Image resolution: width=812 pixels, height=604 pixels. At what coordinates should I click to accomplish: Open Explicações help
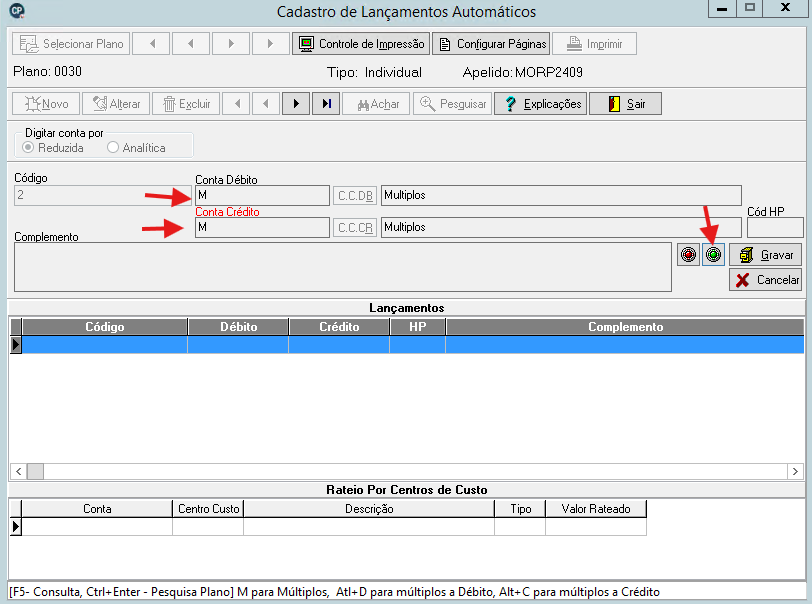coord(541,104)
